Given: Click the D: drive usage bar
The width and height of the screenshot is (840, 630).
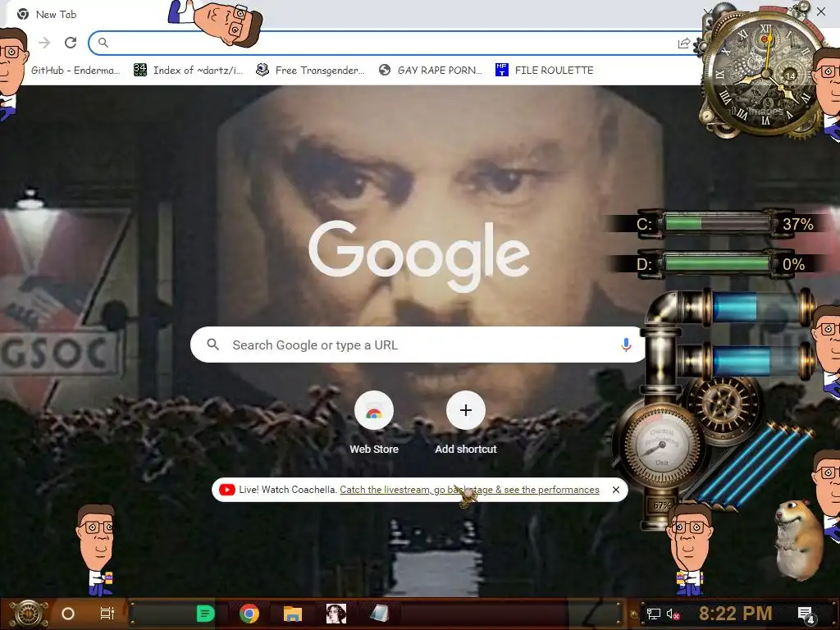Looking at the screenshot, I should 717,263.
